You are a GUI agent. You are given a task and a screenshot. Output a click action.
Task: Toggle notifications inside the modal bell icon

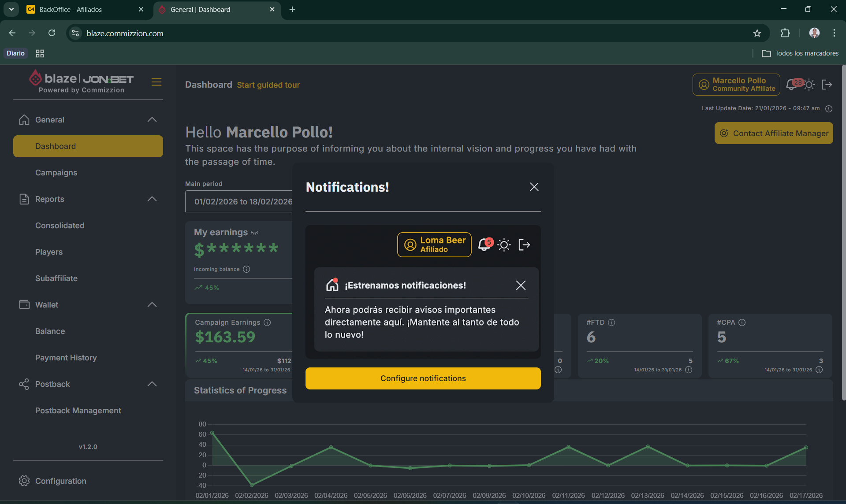click(485, 245)
